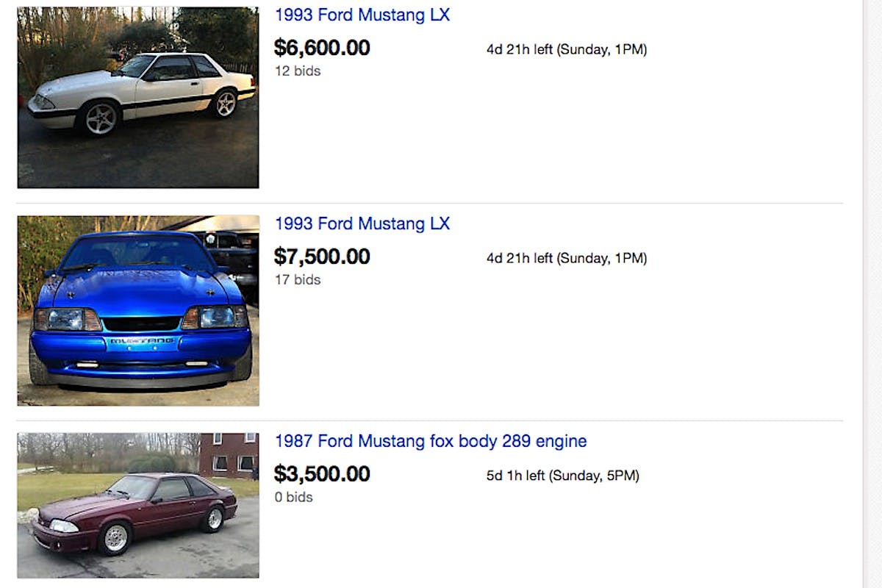Click the 5d 1h left (Sunday, 5PM) text

pyautogui.click(x=562, y=476)
